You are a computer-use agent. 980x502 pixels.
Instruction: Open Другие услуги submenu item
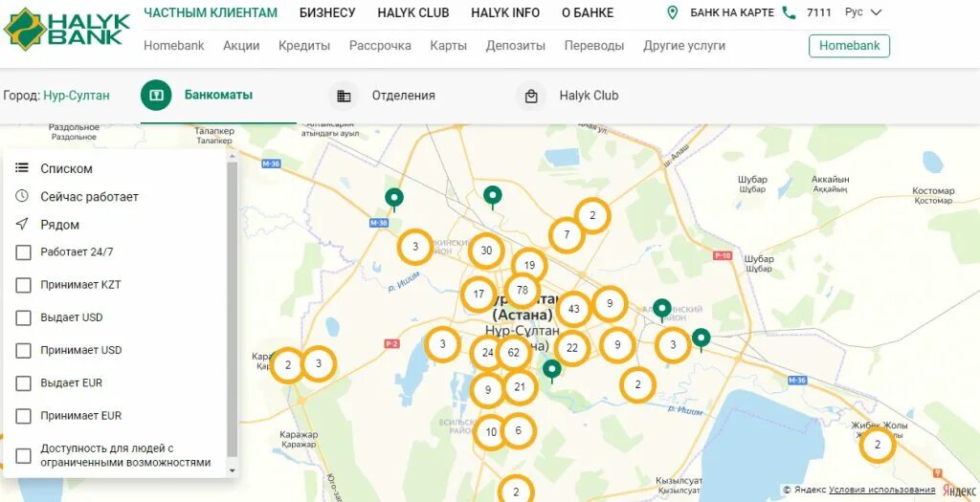684,46
